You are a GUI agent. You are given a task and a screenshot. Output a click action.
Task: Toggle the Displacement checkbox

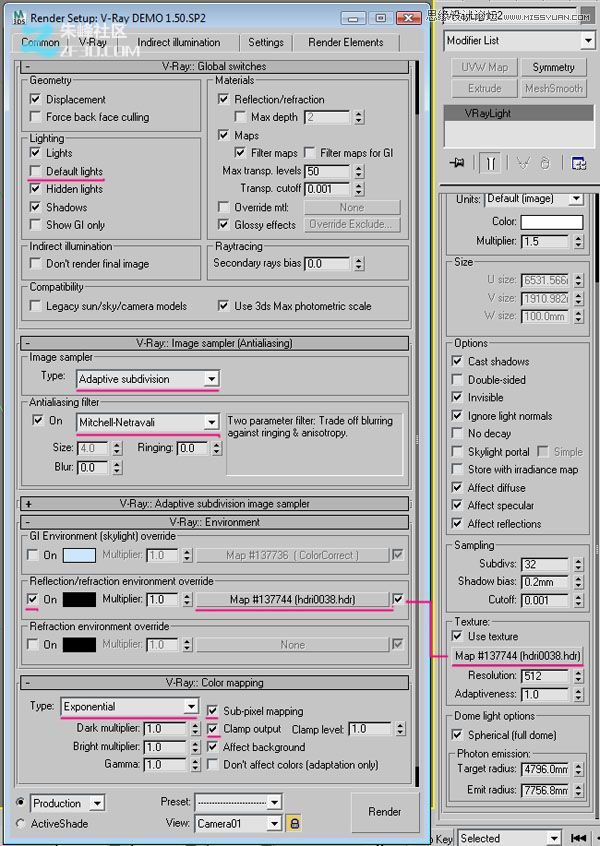point(35,99)
